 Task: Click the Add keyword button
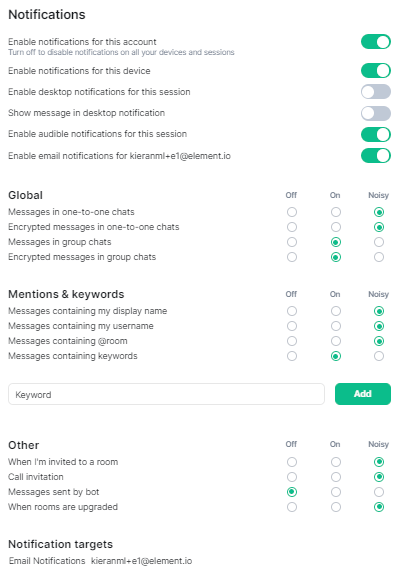tap(363, 394)
